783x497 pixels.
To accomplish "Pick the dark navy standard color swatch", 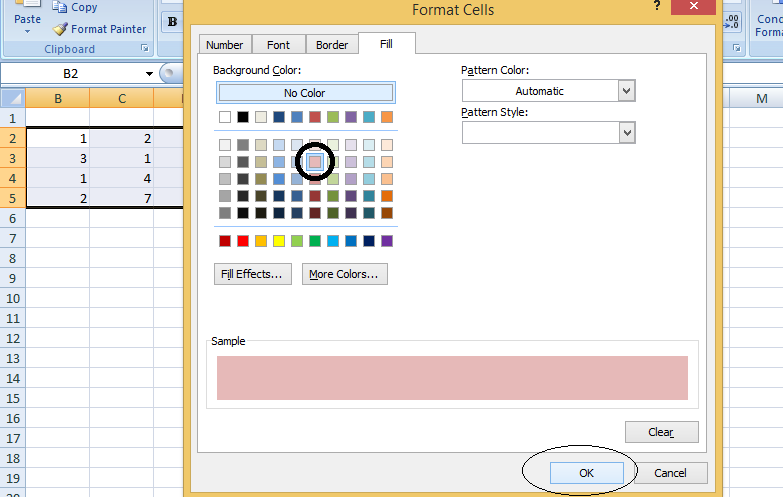I will [x=369, y=241].
